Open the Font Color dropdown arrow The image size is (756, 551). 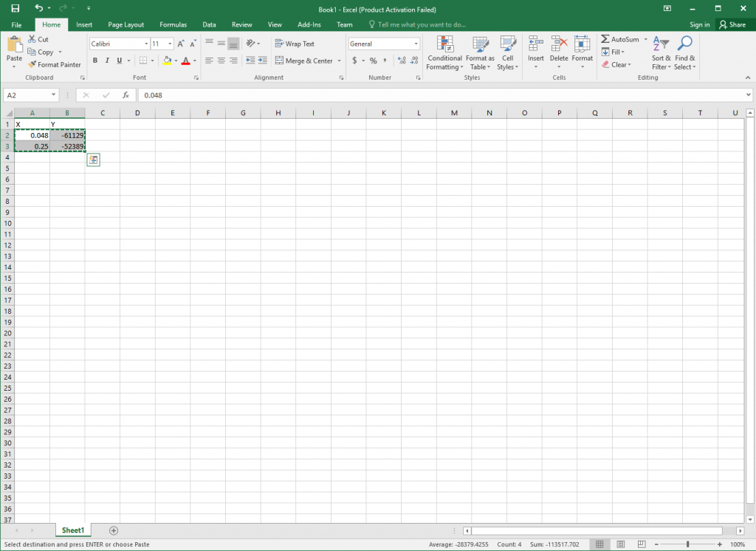pyautogui.click(x=195, y=61)
